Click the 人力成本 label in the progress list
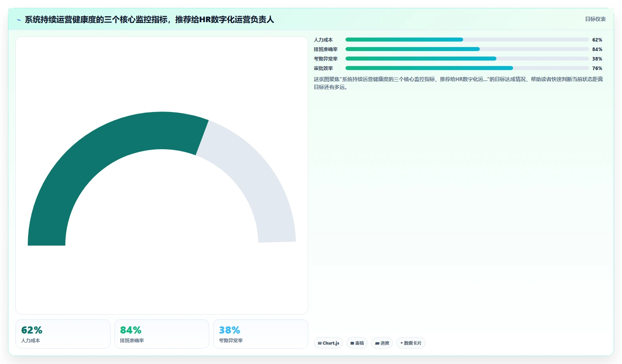 pos(323,40)
